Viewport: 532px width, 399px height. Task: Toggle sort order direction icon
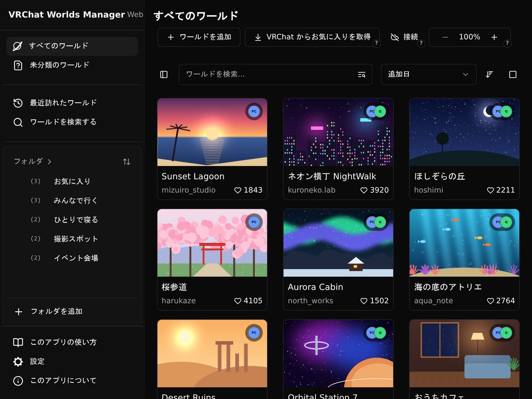(x=489, y=74)
